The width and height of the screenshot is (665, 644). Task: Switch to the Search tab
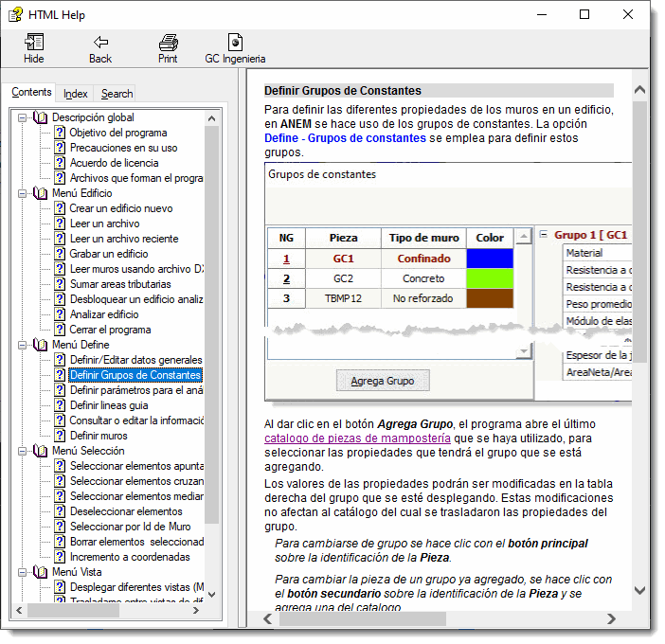[117, 94]
